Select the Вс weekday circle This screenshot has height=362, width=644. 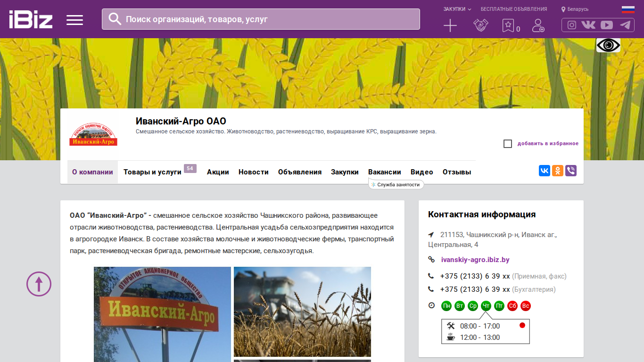(x=526, y=306)
